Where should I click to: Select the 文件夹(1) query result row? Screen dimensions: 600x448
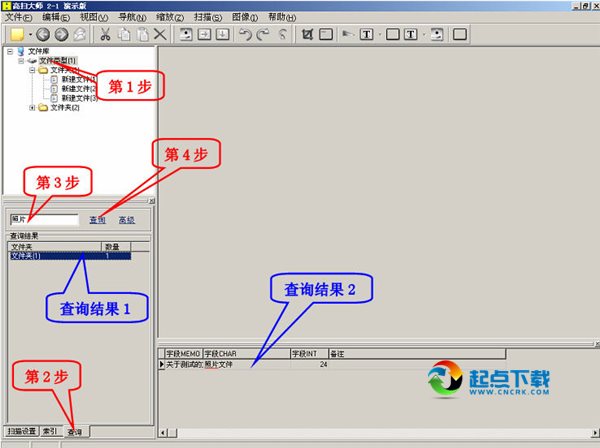click(x=70, y=256)
